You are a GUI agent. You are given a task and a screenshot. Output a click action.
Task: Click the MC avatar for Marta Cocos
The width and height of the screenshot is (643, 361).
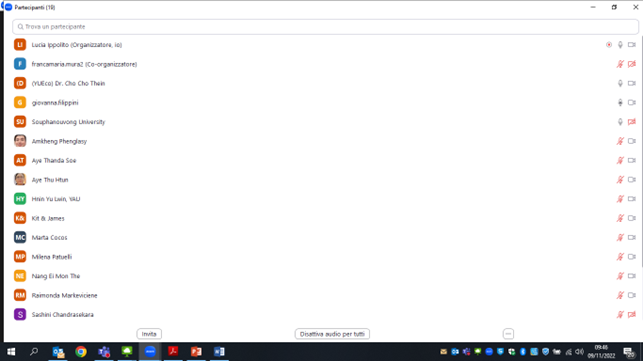pyautogui.click(x=20, y=238)
